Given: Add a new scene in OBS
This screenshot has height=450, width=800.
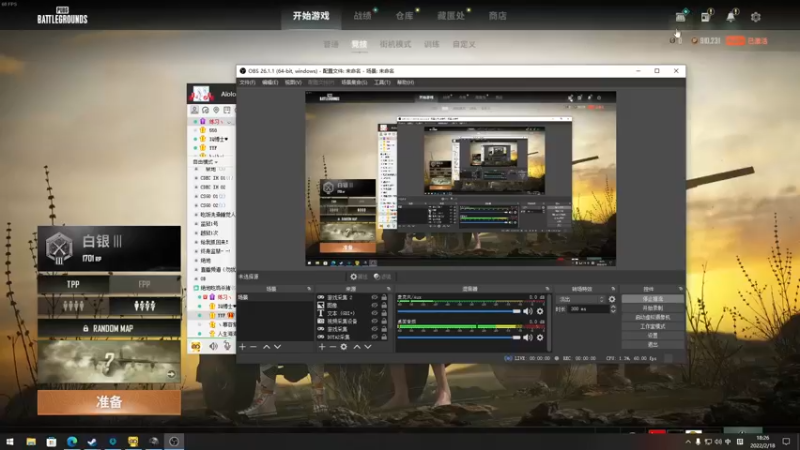Looking at the screenshot, I should pyautogui.click(x=242, y=347).
